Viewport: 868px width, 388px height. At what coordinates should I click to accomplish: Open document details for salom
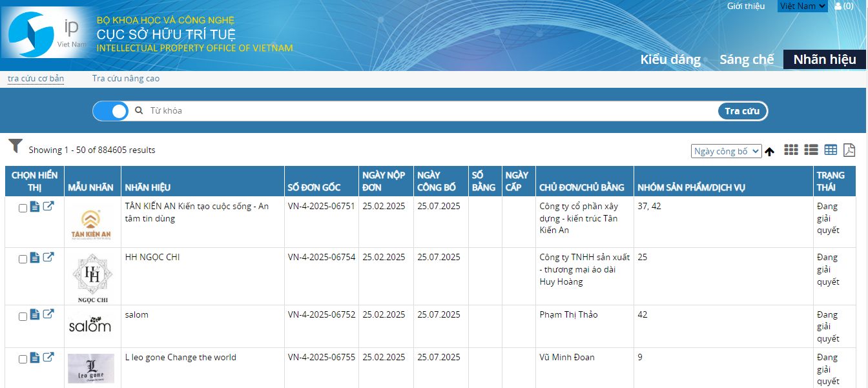point(35,314)
